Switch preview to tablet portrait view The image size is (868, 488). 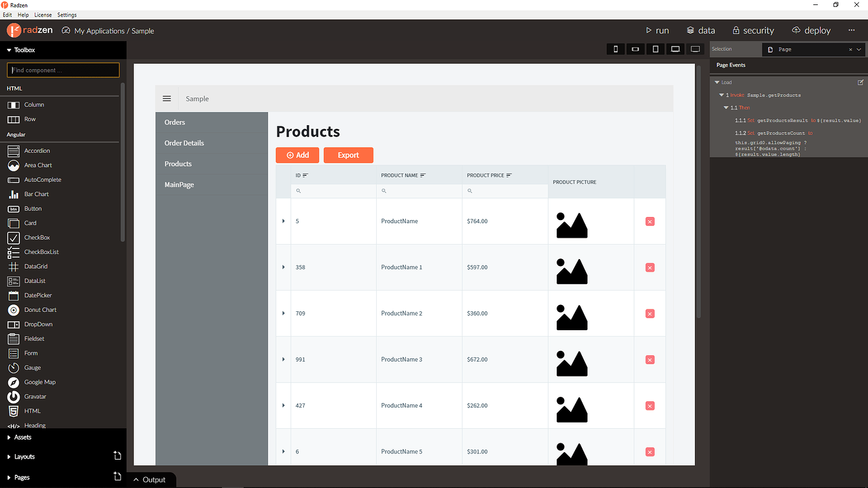655,49
